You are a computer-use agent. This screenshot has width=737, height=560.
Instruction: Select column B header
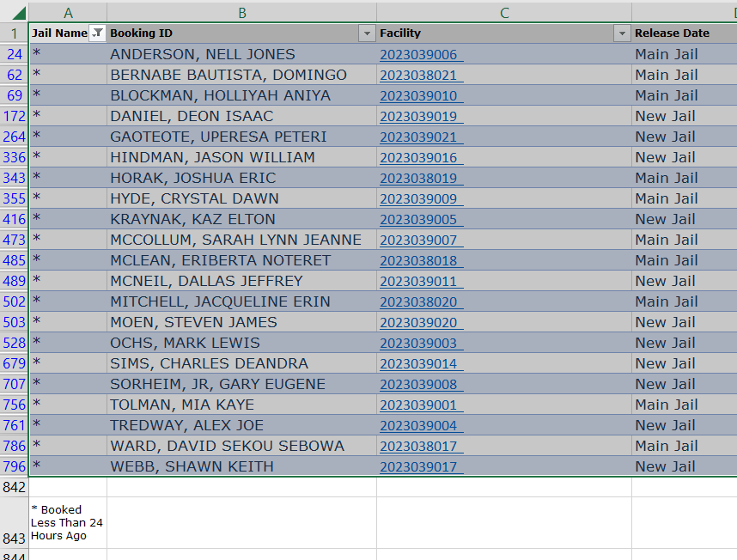[241, 12]
